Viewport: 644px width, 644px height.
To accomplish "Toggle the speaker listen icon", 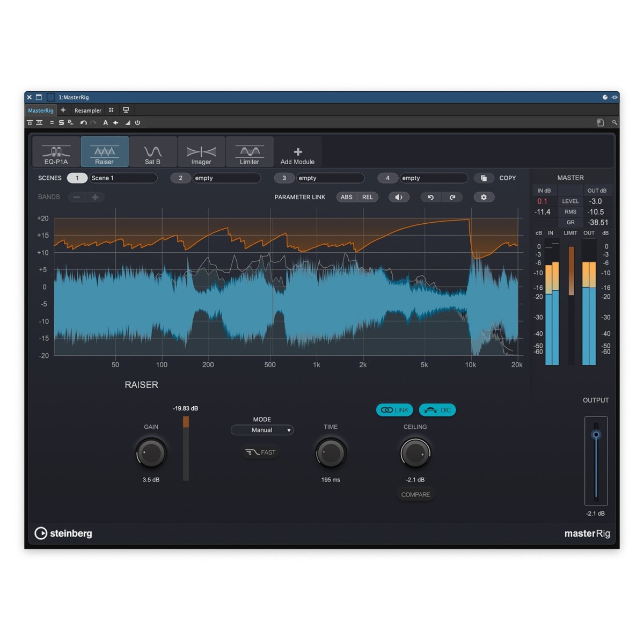I will (x=399, y=197).
